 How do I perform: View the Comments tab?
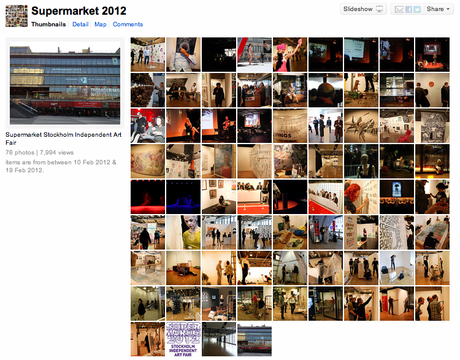pos(128,24)
